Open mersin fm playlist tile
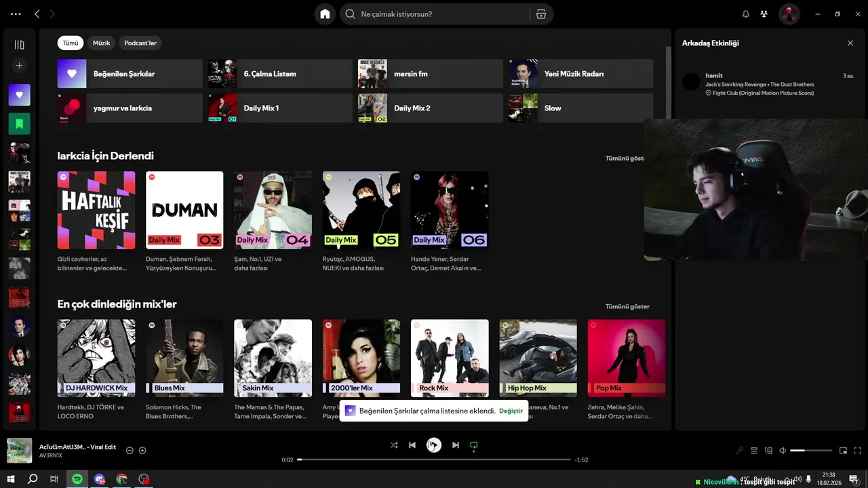 point(431,74)
